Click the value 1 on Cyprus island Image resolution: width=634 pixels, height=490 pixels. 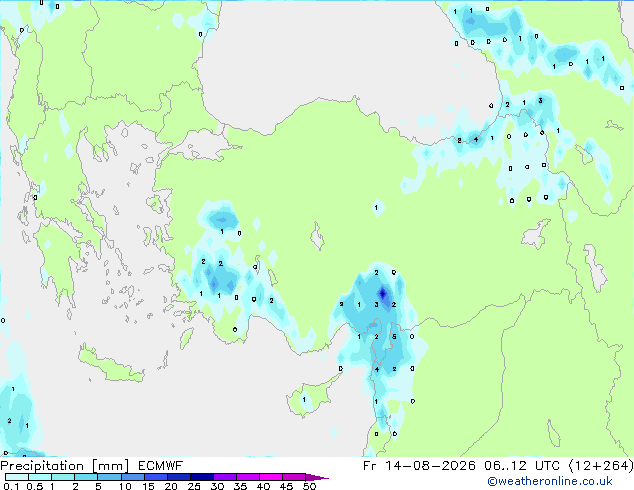tap(304, 399)
